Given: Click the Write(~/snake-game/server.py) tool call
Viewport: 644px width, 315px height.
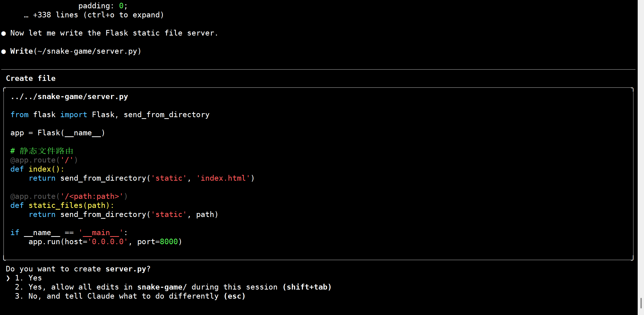Looking at the screenshot, I should click(75, 51).
